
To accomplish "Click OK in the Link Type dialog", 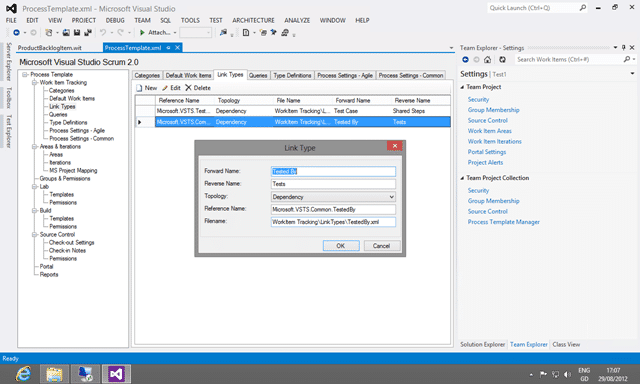I will point(341,246).
